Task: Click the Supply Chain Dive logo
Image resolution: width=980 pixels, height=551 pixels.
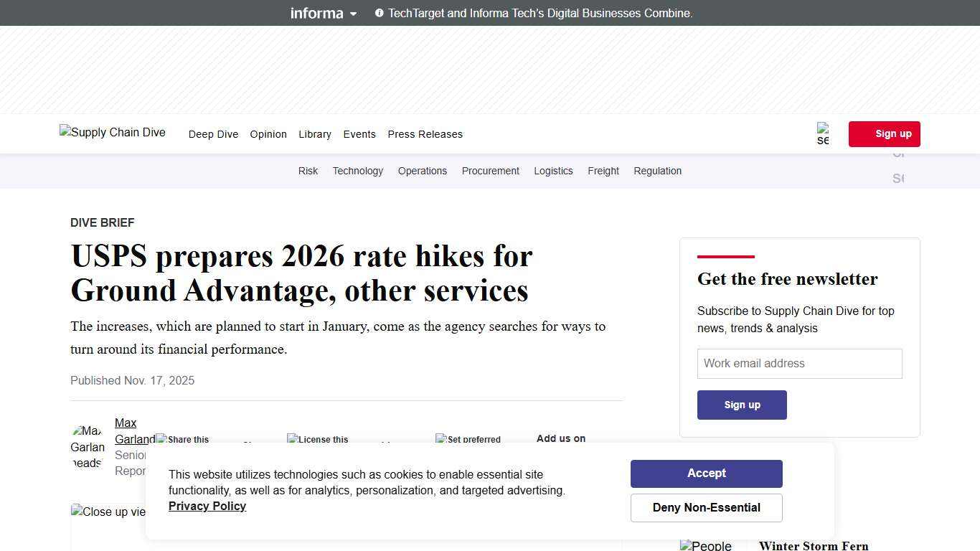Action: [112, 133]
